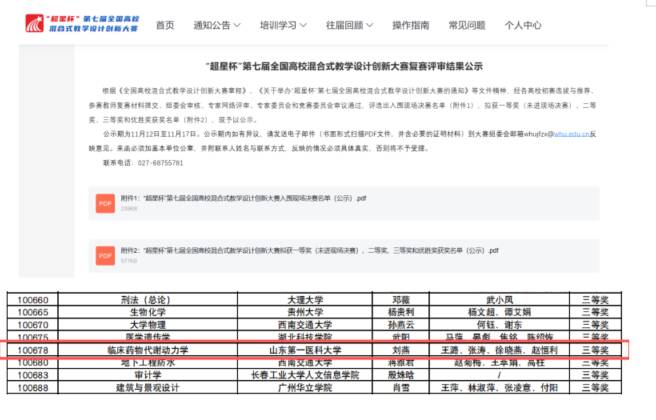Click the 刑法（总论） course cell
The height and width of the screenshot is (420, 656).
(x=145, y=299)
